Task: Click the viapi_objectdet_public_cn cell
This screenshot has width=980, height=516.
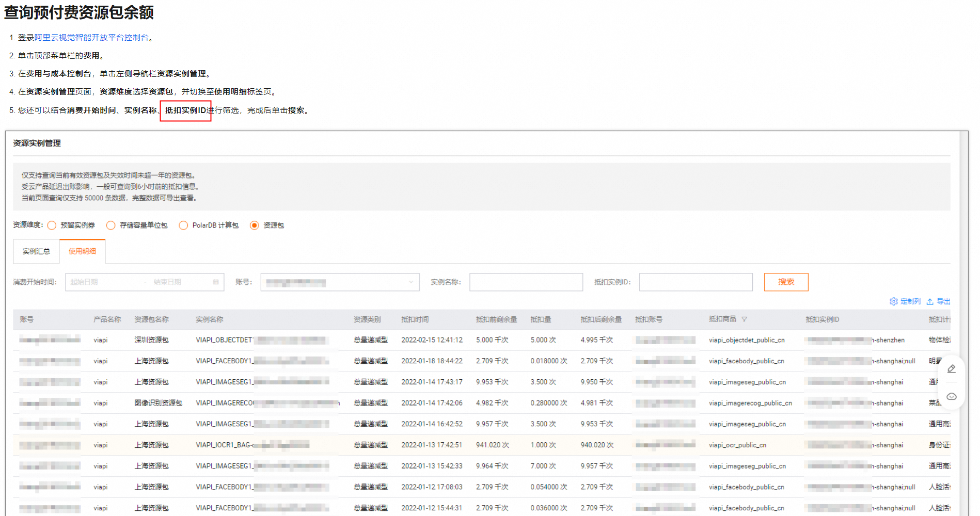Action: click(x=747, y=340)
